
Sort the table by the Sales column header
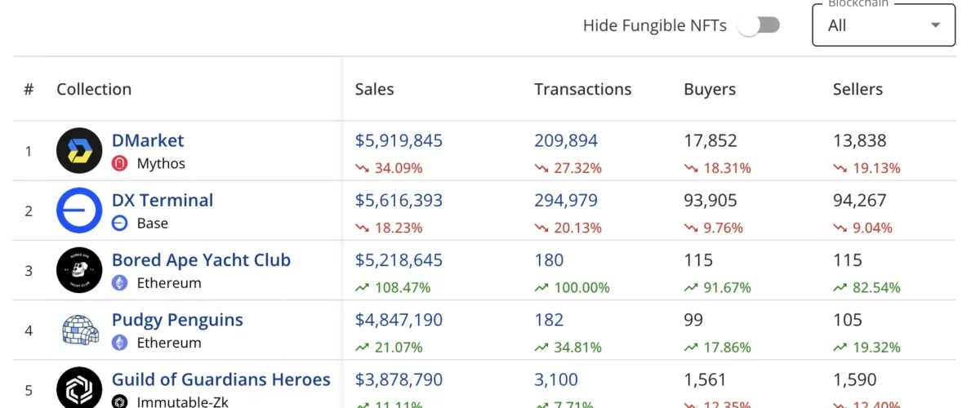click(x=374, y=90)
